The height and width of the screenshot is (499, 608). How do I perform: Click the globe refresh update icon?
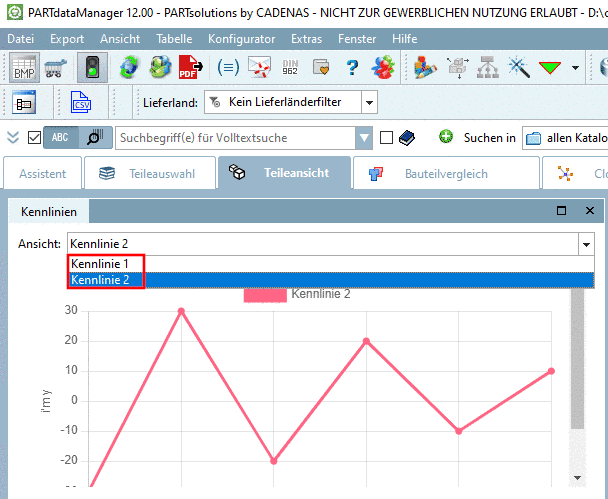tap(129, 67)
